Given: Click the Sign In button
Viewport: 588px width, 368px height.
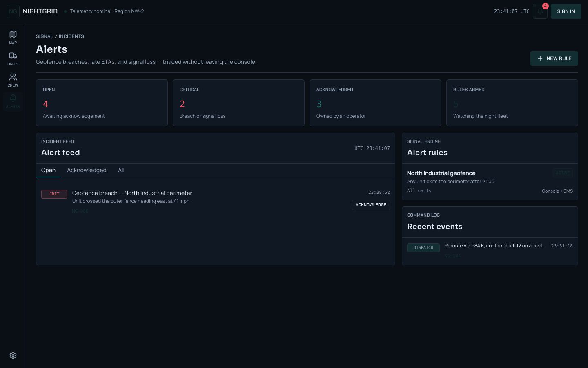Looking at the screenshot, I should click(566, 11).
